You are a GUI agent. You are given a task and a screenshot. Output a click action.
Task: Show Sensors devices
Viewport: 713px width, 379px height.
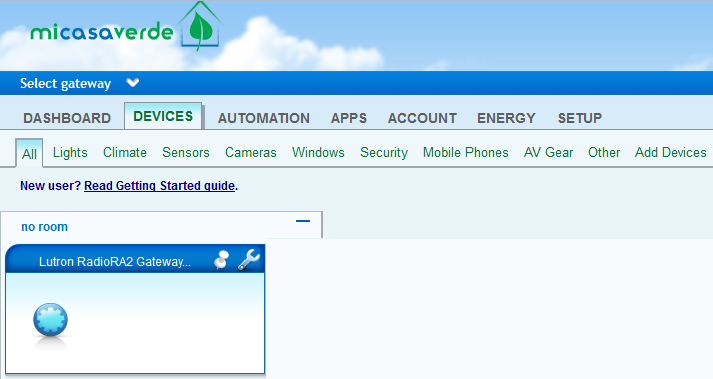click(x=186, y=152)
